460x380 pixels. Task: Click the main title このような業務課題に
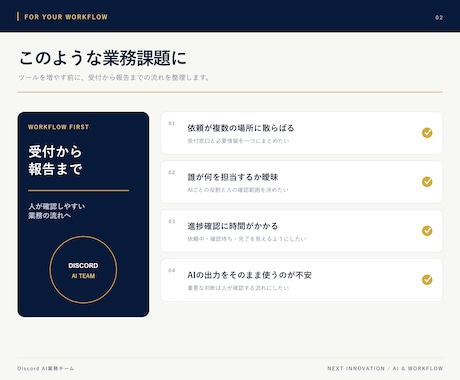pos(102,58)
